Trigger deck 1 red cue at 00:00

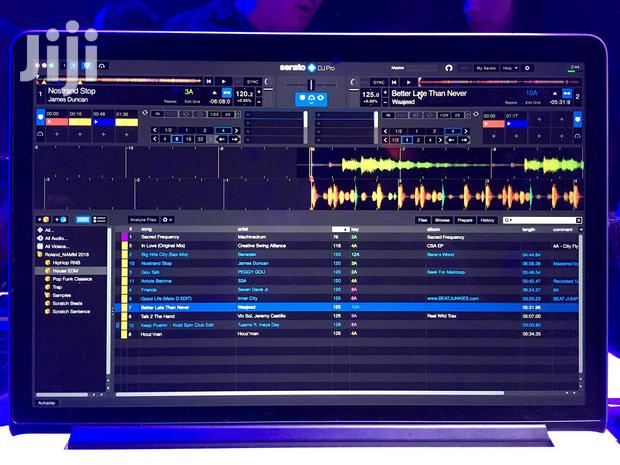57,122
